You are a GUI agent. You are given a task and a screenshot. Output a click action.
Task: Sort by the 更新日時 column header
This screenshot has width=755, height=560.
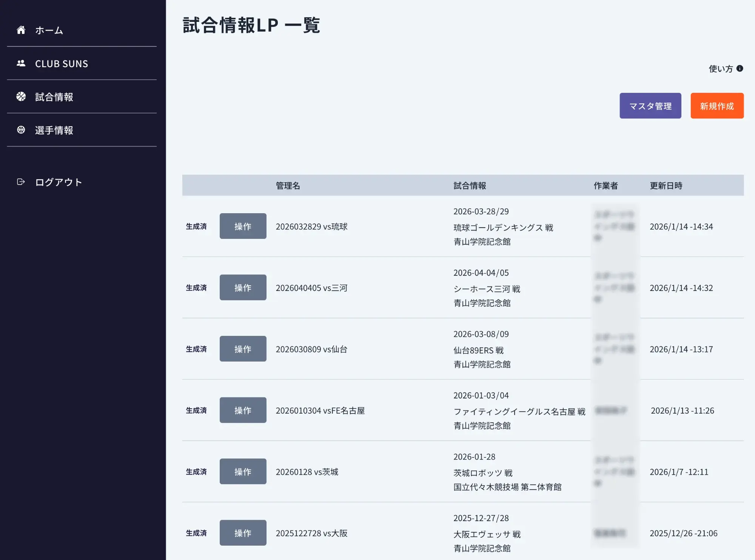coord(665,185)
